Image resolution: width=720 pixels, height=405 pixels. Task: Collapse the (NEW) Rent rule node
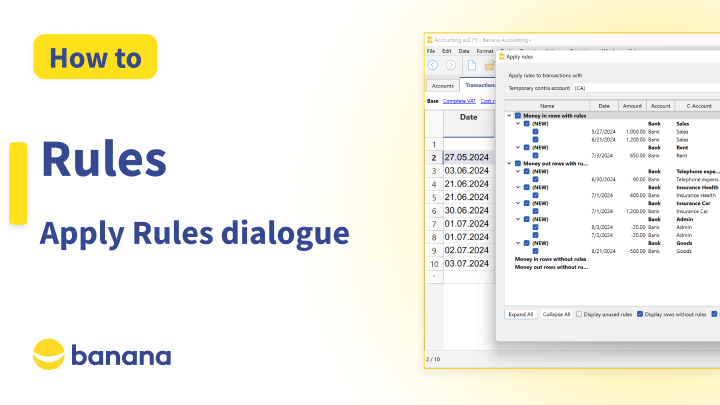518,147
